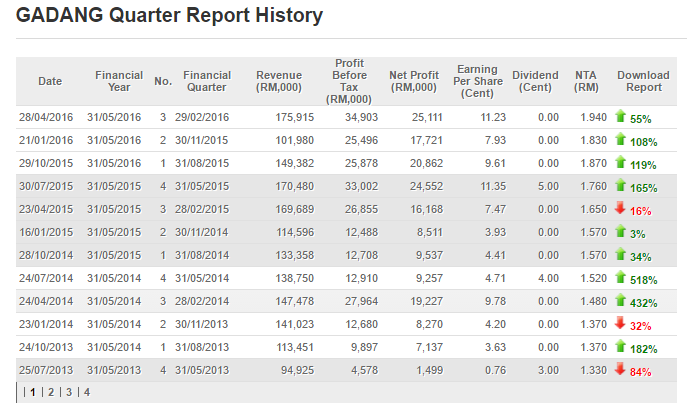Screen dimensions: 687x407
Task: Click red down arrow beside 32%
Action: pyautogui.click(x=620, y=323)
